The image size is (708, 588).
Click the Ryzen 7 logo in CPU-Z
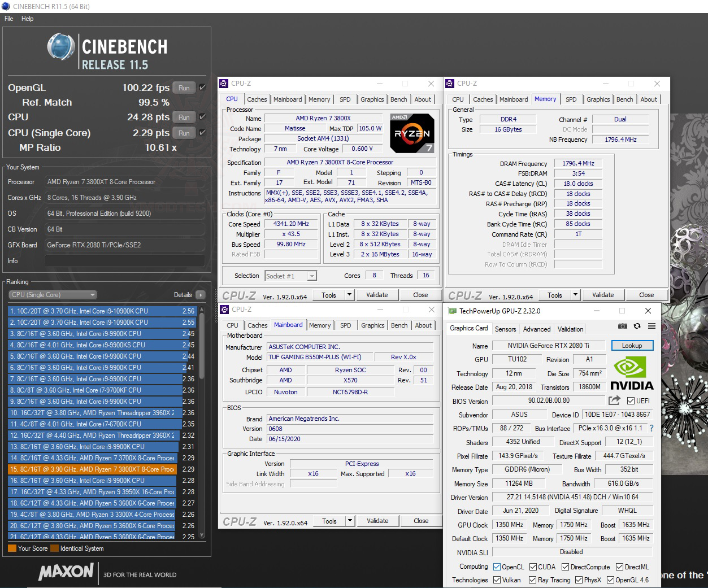412,133
